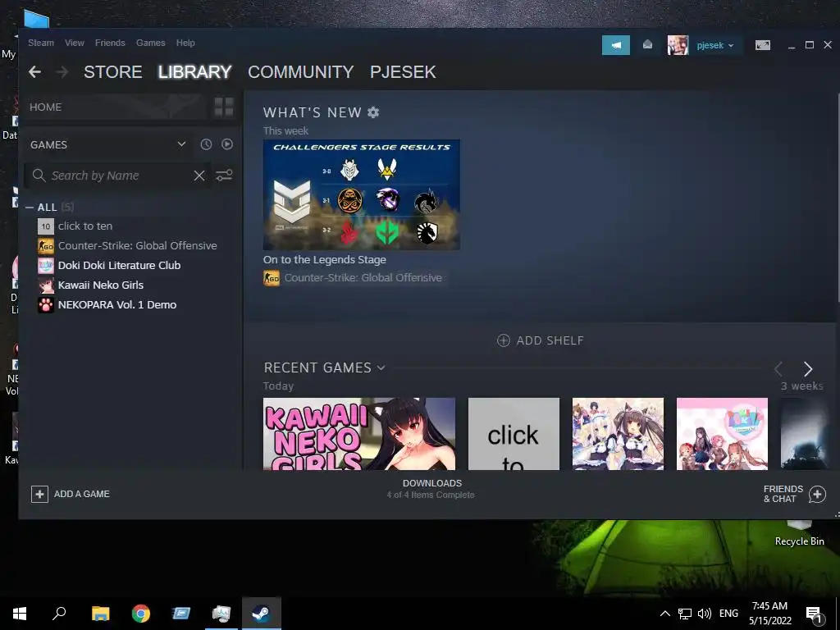This screenshot has height=630, width=840.
Task: Go forward with the right arrow
Action: point(62,72)
